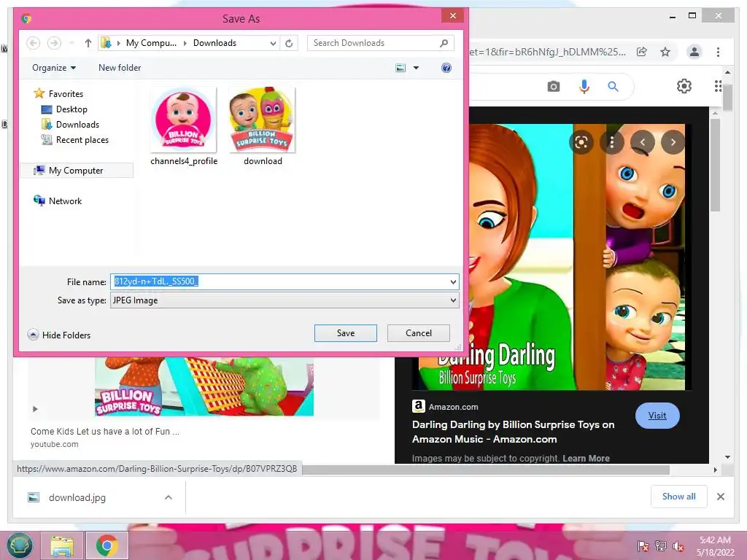This screenshot has width=747, height=560.
Task: Click Downloads segment in address bar
Action: point(214,43)
